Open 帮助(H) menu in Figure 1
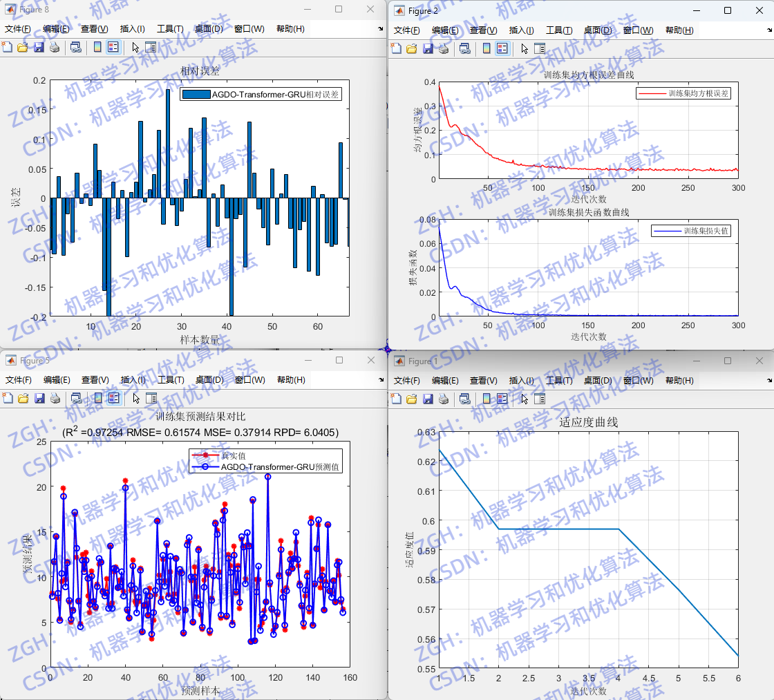The width and height of the screenshot is (774, 700). (679, 381)
